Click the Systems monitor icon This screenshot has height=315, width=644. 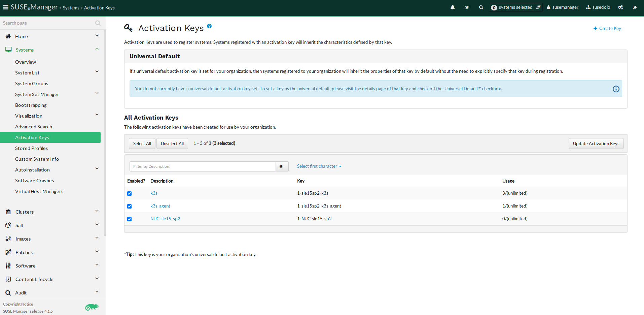tap(8, 50)
